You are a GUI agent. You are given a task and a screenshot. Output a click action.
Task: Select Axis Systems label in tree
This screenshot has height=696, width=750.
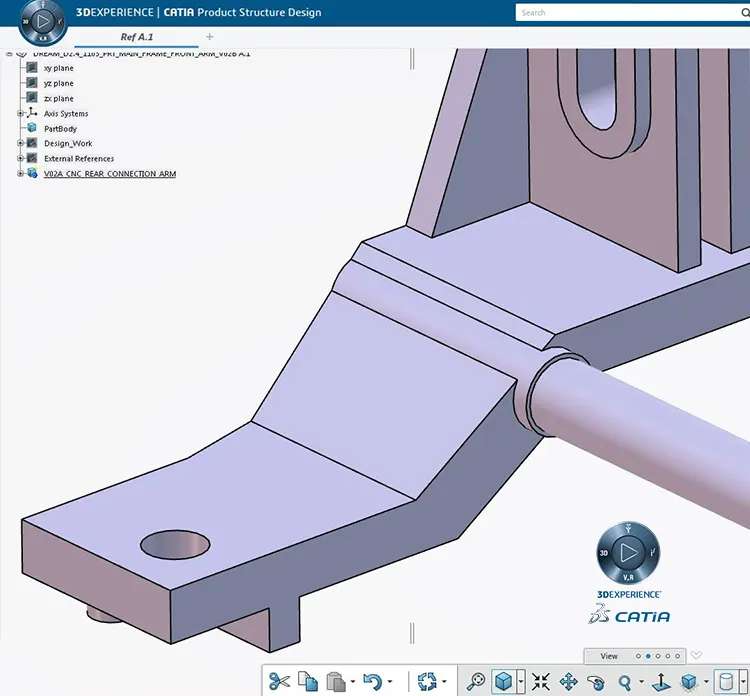click(x=66, y=113)
